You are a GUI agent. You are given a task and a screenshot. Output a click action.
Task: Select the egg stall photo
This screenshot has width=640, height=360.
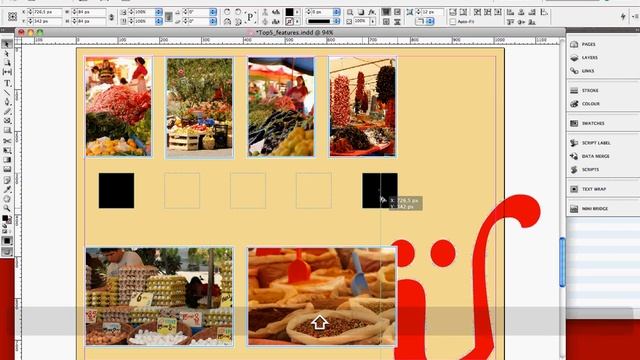(159, 296)
